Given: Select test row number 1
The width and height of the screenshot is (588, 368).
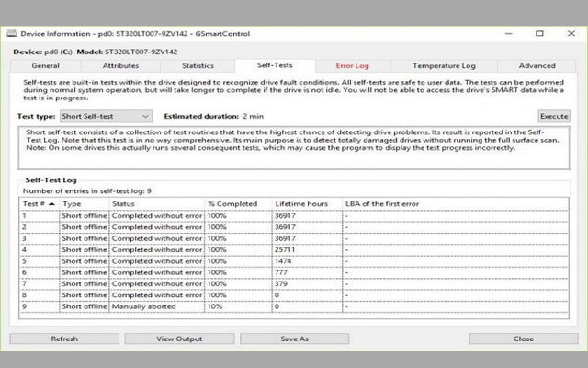Looking at the screenshot, I should (x=294, y=216).
